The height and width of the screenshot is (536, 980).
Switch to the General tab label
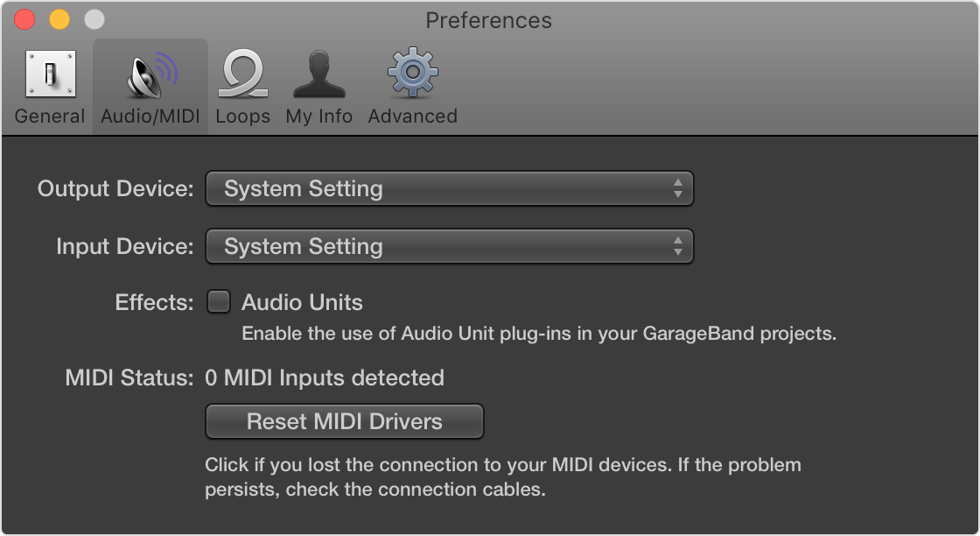50,116
